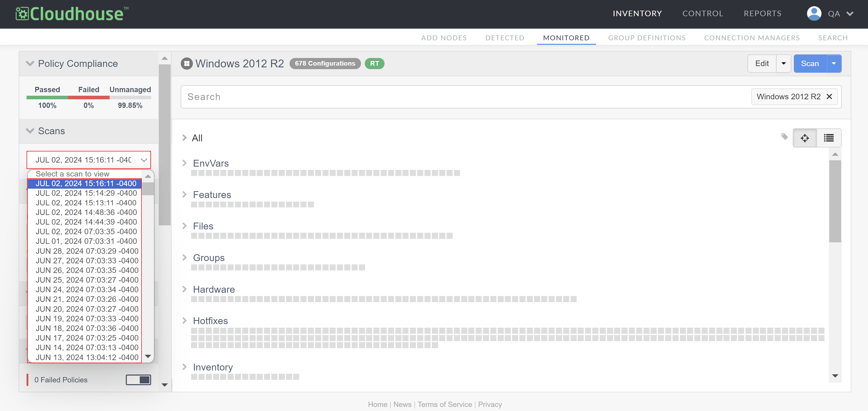The image size is (868, 411).
Task: Remove the Windows 2012 R2 search filter
Action: coord(829,97)
